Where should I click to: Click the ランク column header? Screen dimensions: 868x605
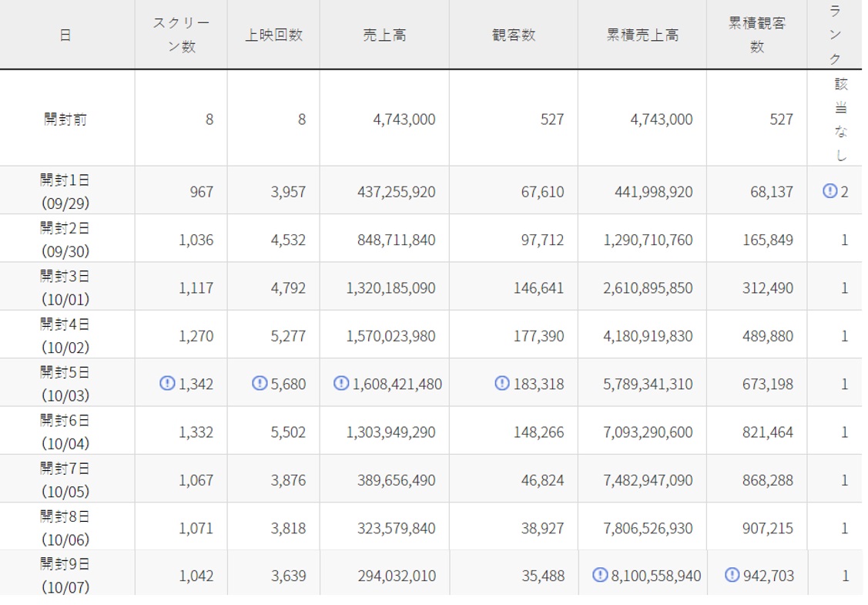tap(836, 35)
